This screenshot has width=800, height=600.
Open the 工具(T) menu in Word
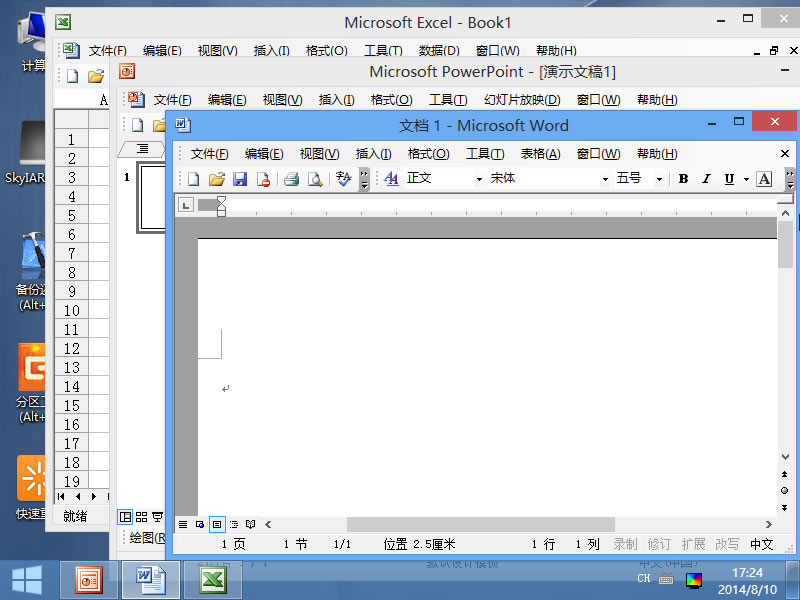click(485, 154)
